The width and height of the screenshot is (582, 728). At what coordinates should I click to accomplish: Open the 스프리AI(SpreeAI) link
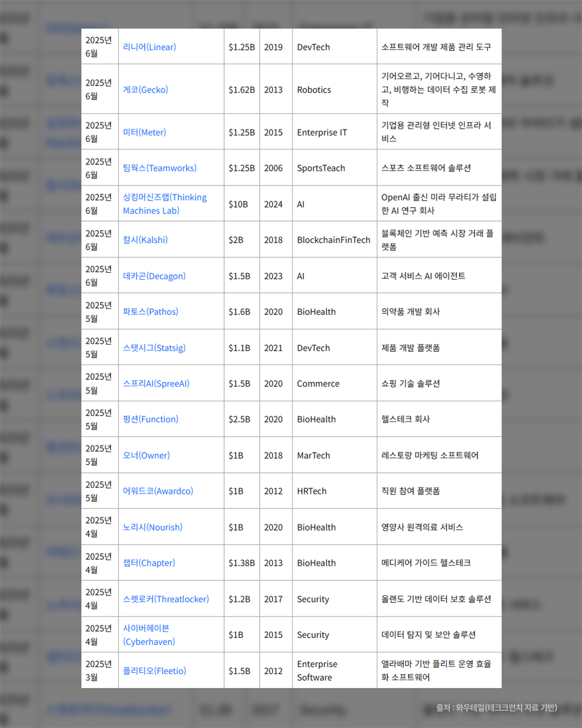156,383
